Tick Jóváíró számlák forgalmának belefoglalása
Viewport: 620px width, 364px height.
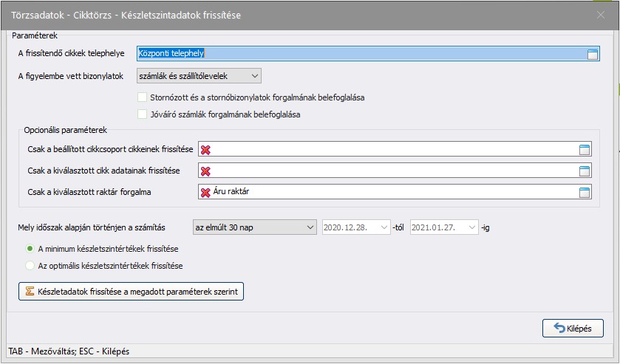coord(143,114)
